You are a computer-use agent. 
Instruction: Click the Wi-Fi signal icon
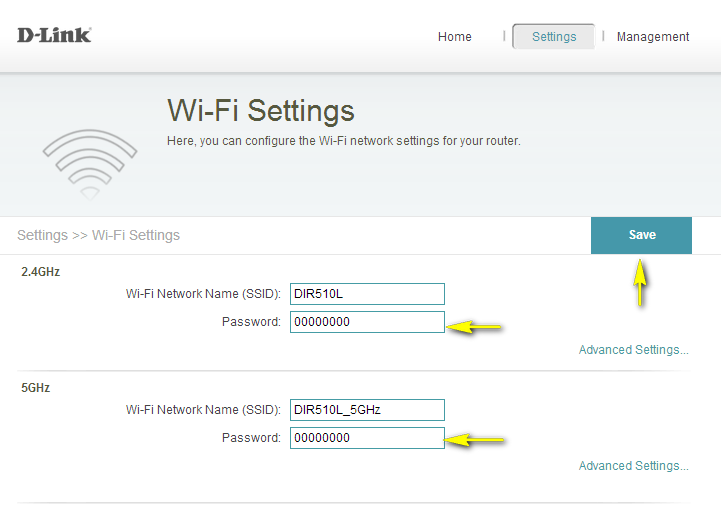click(89, 162)
